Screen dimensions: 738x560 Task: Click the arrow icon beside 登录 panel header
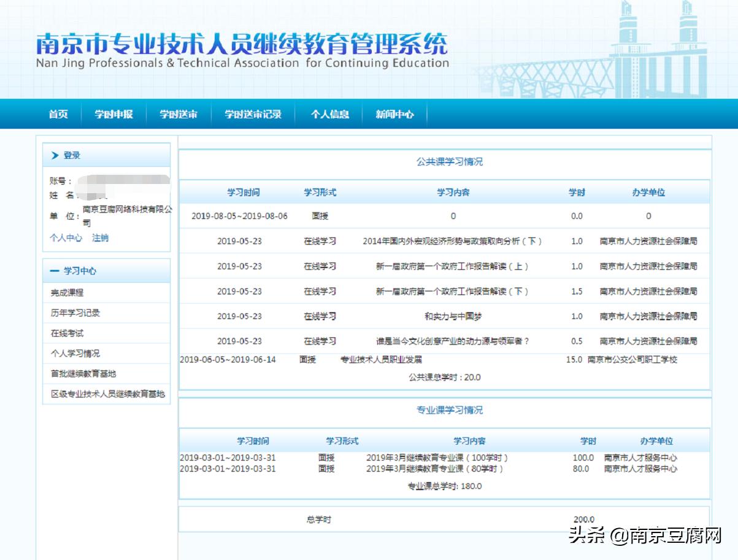click(x=55, y=155)
